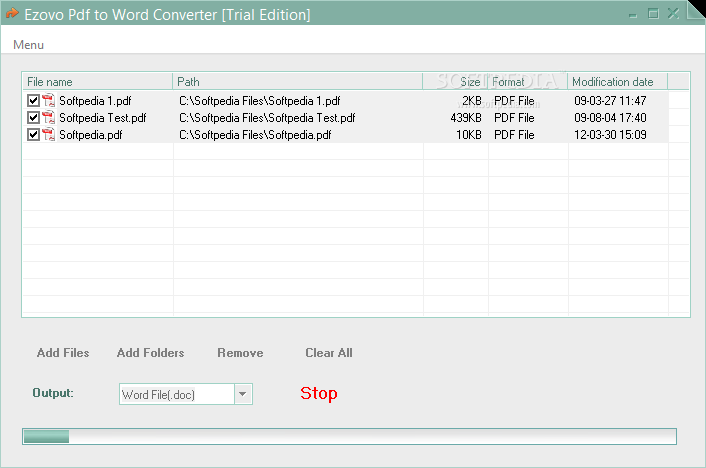Uncheck the Softpedia 1.pdf checkbox
Viewport: 706px width, 468px height.
pyautogui.click(x=33, y=100)
